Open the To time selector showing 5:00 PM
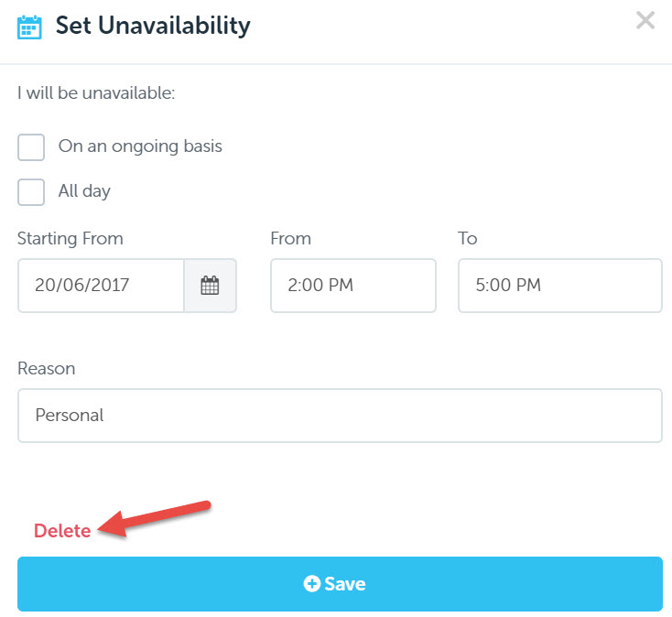The height and width of the screenshot is (617, 672). click(x=560, y=286)
